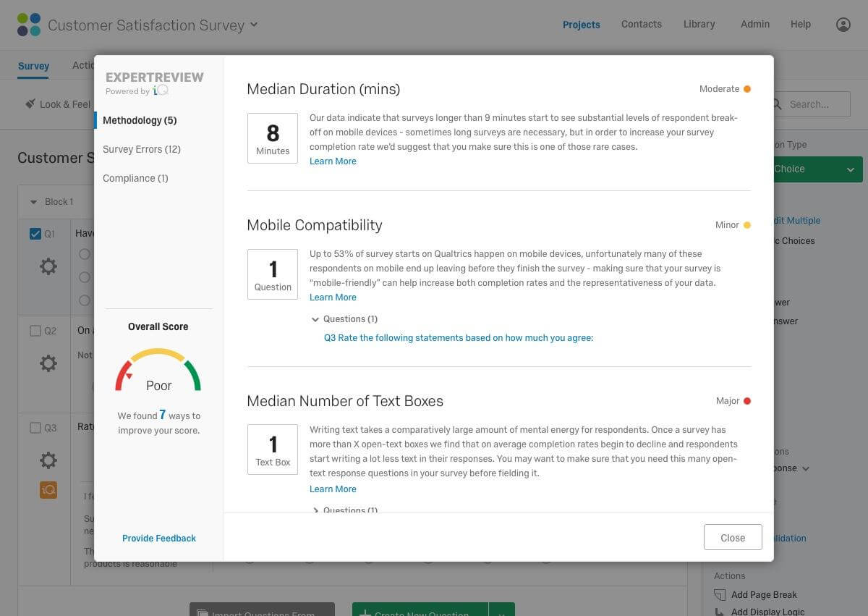868x616 pixels.
Task: Click the Look & Feel paint icon
Action: point(30,104)
